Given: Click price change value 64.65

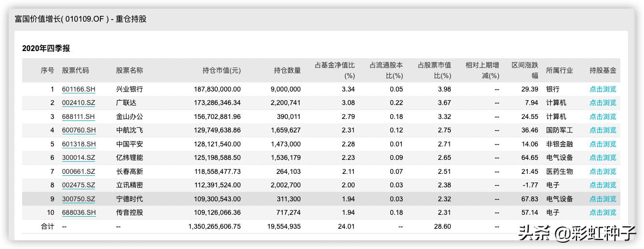Looking at the screenshot, I should click(x=531, y=157).
